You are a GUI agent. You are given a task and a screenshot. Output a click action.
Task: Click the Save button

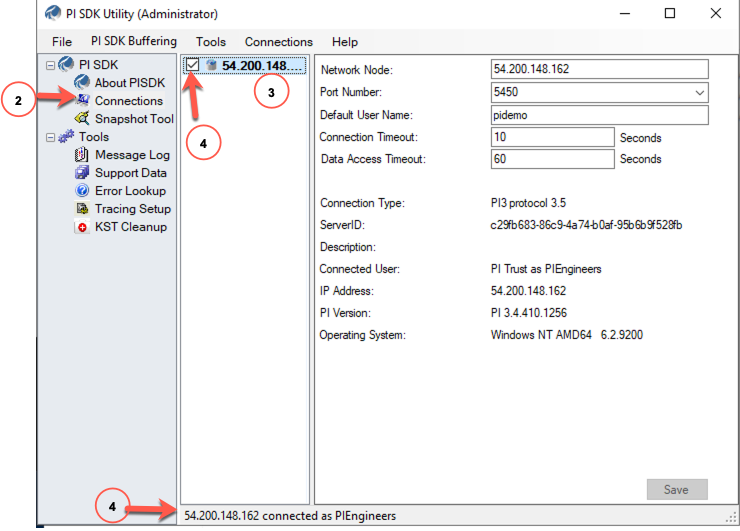point(677,489)
